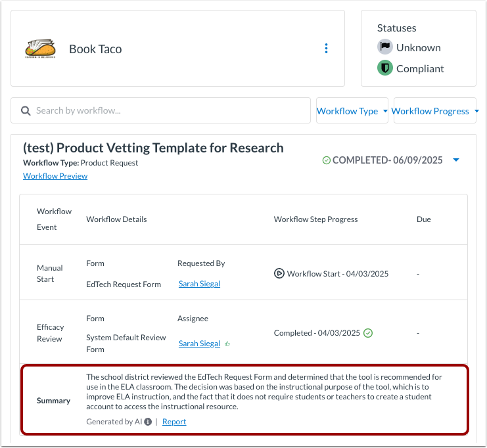Click the 'Statuses' heading

pyautogui.click(x=396, y=28)
